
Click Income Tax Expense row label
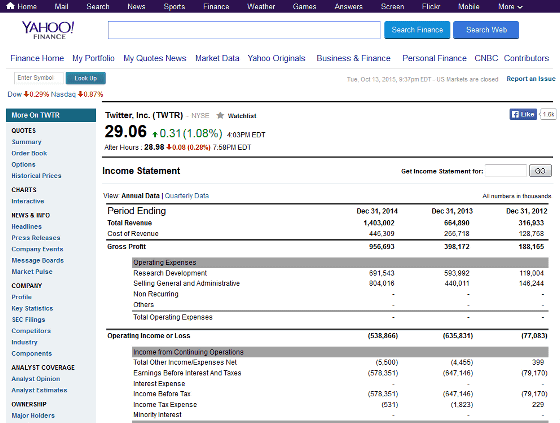point(165,404)
